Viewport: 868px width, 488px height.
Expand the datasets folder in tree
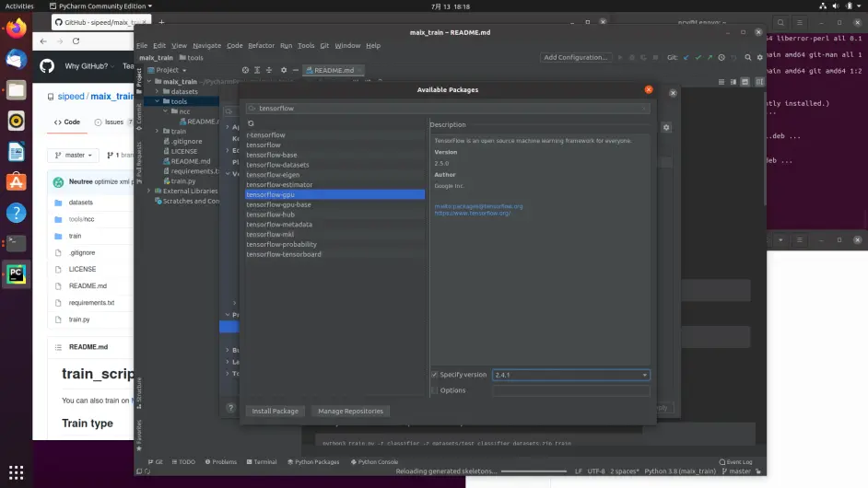[x=158, y=91]
